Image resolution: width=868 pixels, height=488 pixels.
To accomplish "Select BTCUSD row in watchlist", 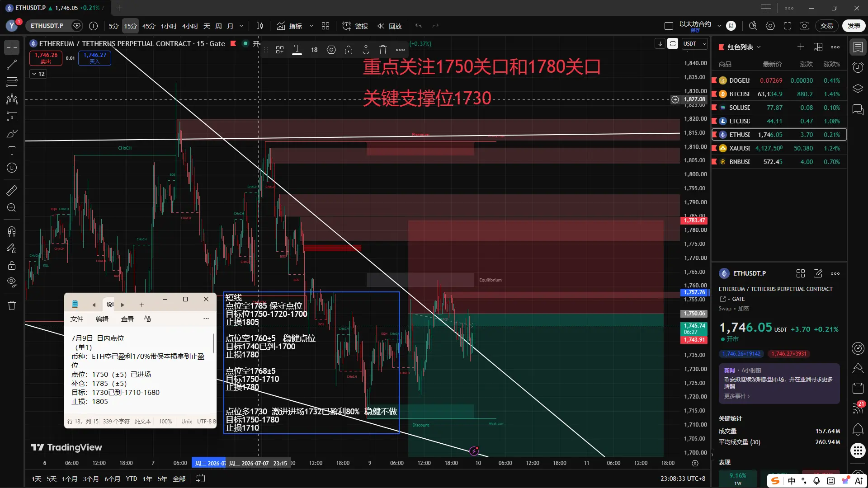I will (x=779, y=94).
